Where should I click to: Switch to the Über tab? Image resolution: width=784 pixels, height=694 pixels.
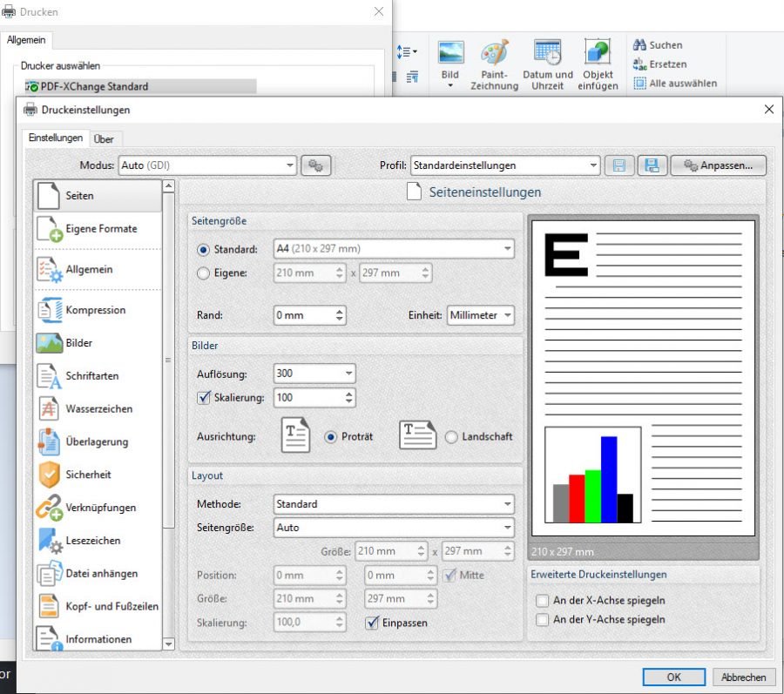pos(105,138)
